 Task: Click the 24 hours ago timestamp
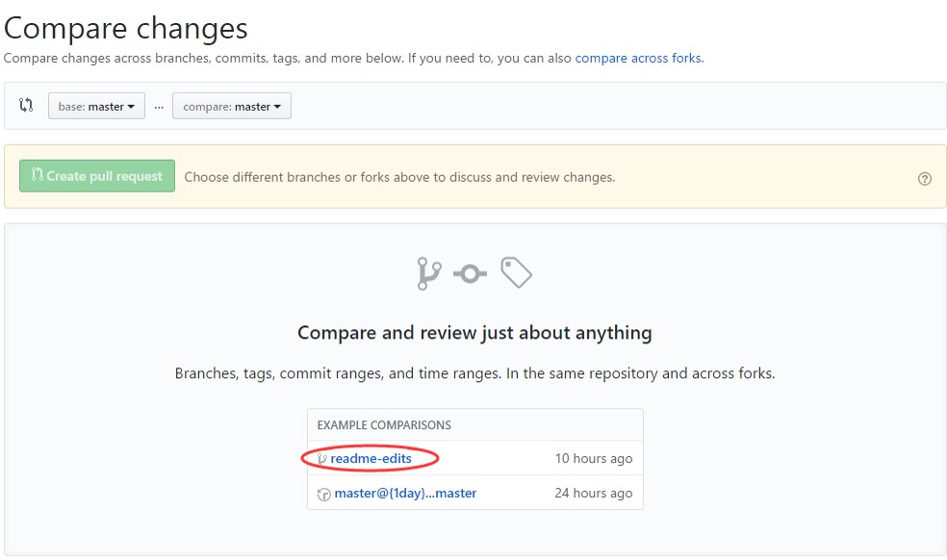593,494
